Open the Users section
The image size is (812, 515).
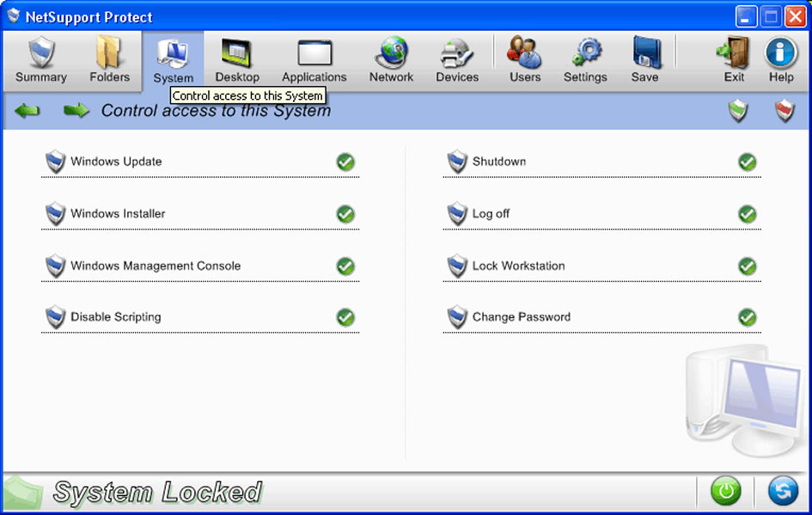(x=525, y=61)
